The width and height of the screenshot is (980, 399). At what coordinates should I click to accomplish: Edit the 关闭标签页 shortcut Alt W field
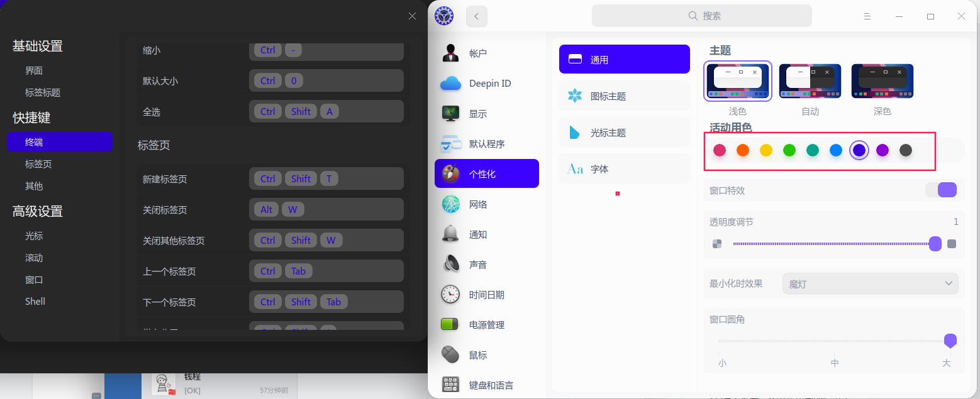(x=326, y=210)
